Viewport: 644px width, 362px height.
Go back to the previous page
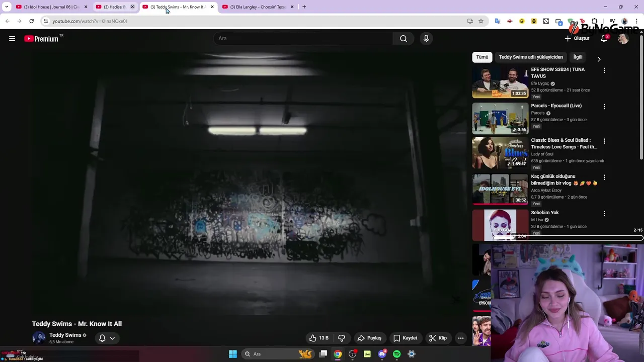point(7,21)
